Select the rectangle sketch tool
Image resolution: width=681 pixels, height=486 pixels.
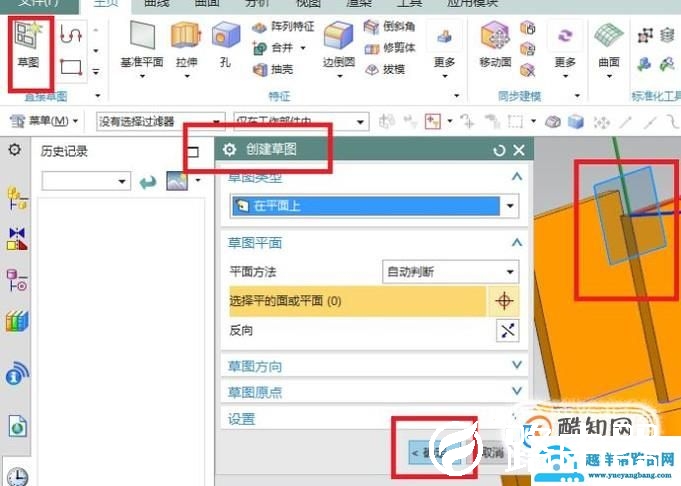(71, 67)
